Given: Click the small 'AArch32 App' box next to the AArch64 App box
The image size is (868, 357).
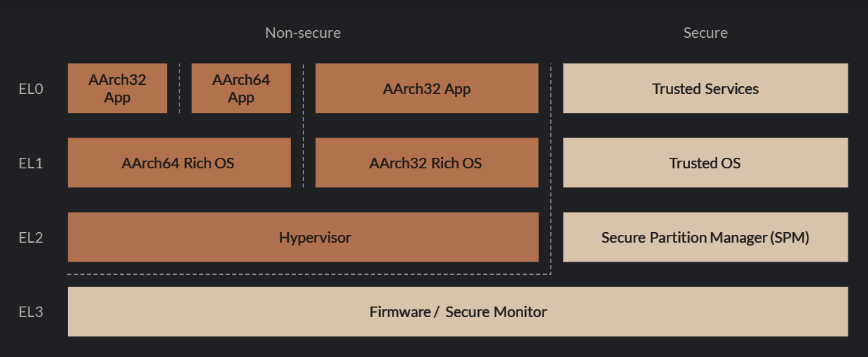Looking at the screenshot, I should click(x=117, y=88).
